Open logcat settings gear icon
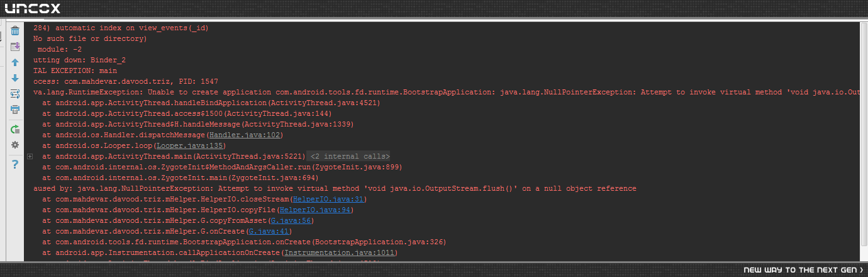This screenshot has height=277, width=868. click(x=15, y=145)
